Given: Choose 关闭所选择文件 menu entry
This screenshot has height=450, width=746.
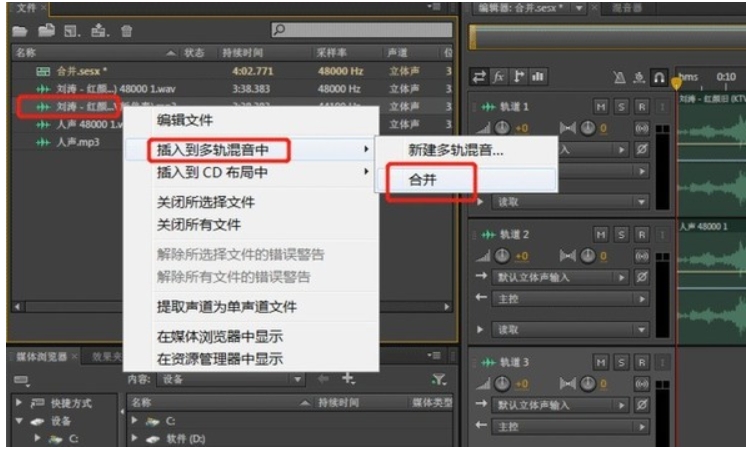Looking at the screenshot, I should (206, 202).
